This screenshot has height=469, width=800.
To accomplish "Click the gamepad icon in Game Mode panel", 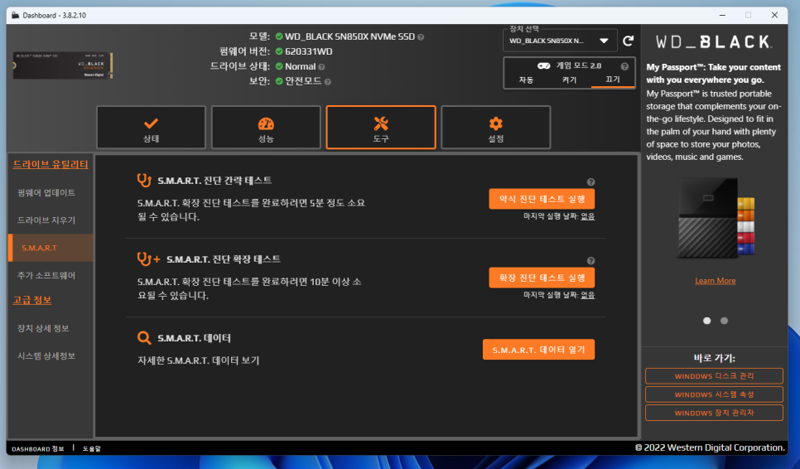I will click(x=543, y=66).
